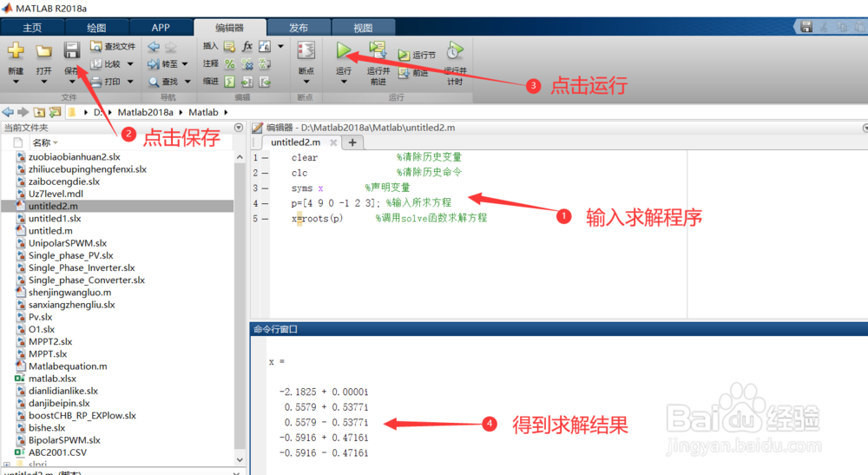Click the file list scroll-up arrow

pos(240,157)
